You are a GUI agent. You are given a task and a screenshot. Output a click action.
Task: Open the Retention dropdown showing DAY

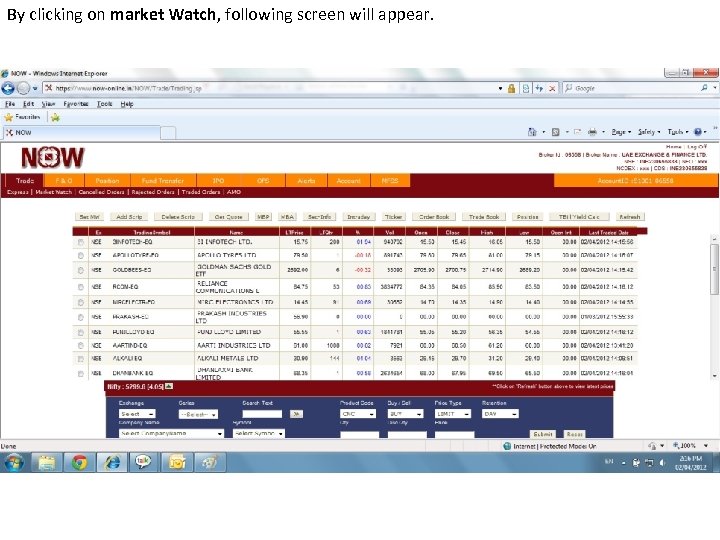coord(500,414)
